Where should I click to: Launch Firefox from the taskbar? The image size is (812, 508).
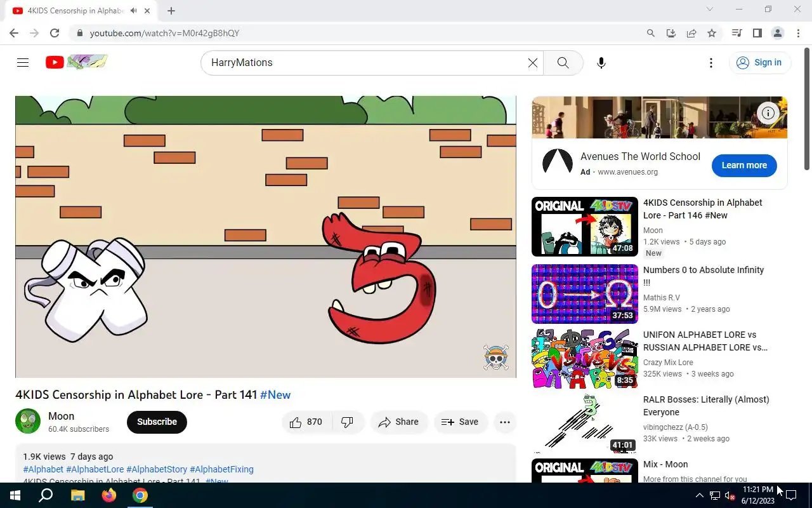108,495
